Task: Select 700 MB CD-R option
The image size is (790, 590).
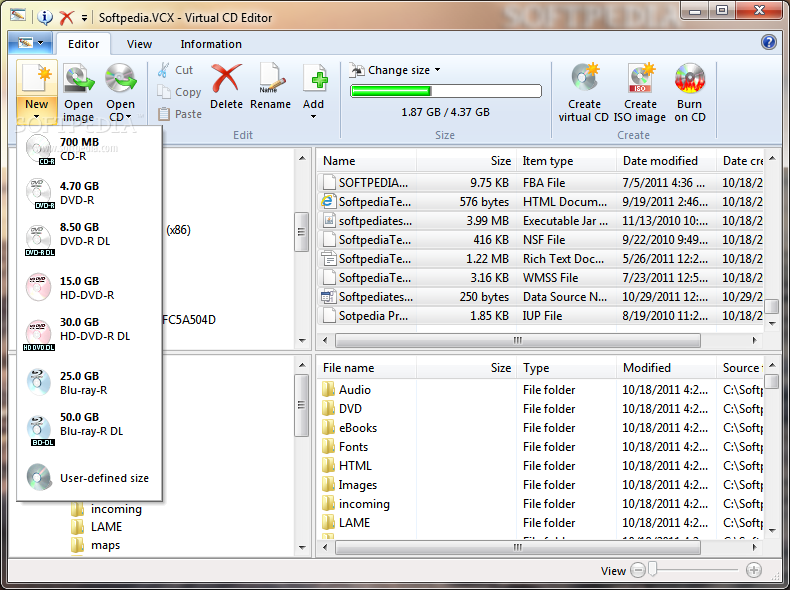Action: 90,149
